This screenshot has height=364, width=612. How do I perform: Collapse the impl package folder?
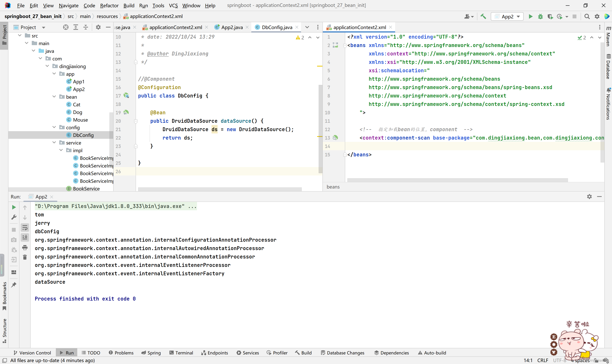[x=61, y=150]
